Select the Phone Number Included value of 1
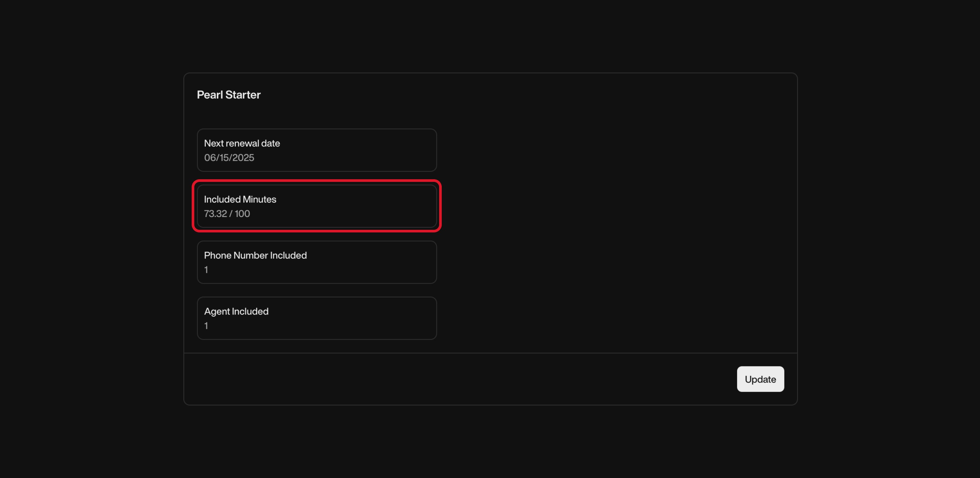Viewport: 980px width, 478px height. (206, 270)
